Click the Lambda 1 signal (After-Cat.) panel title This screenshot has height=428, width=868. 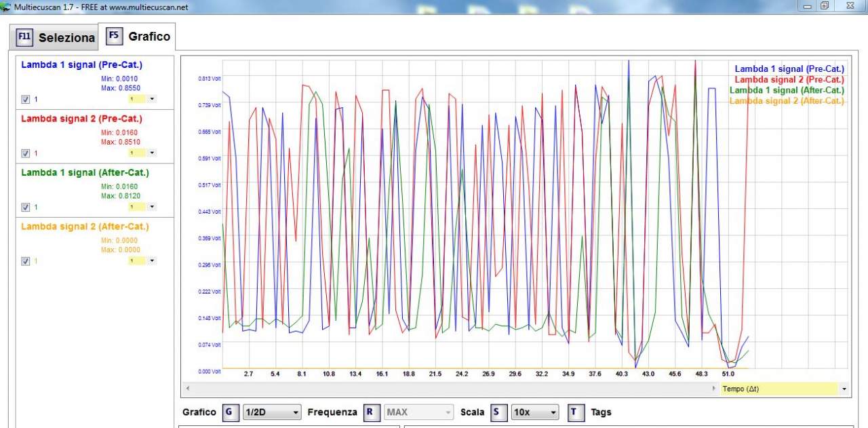click(x=85, y=172)
